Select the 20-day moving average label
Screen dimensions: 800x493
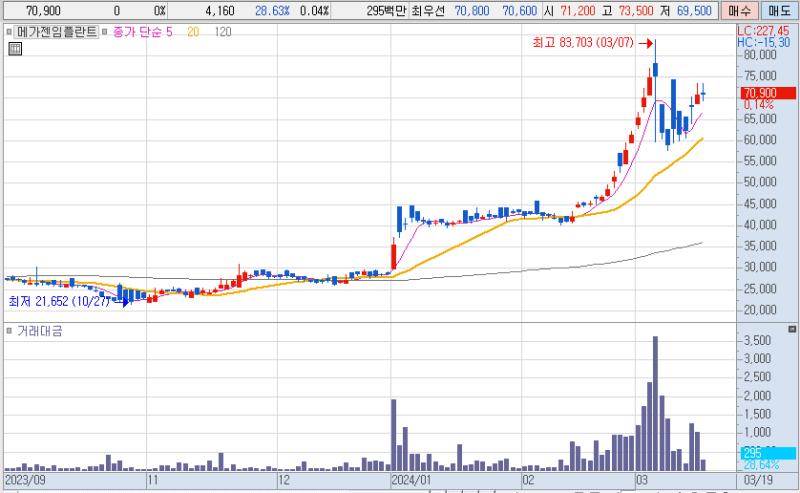click(193, 32)
